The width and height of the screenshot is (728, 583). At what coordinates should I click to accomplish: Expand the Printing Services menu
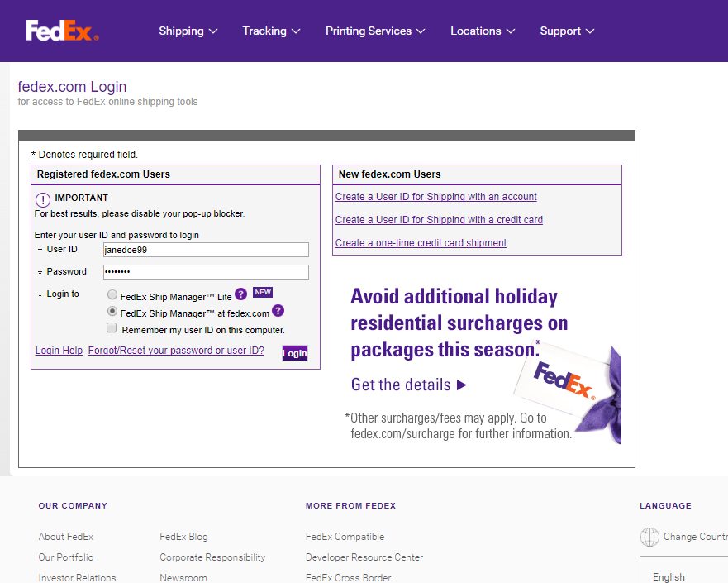pos(375,31)
